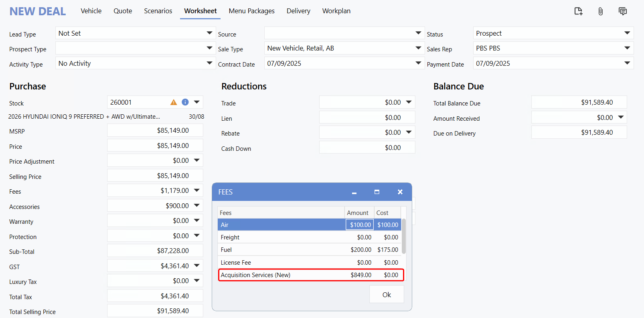The height and width of the screenshot is (318, 644).
Task: Expand the Lead Type dropdown
Action: pyautogui.click(x=209, y=33)
